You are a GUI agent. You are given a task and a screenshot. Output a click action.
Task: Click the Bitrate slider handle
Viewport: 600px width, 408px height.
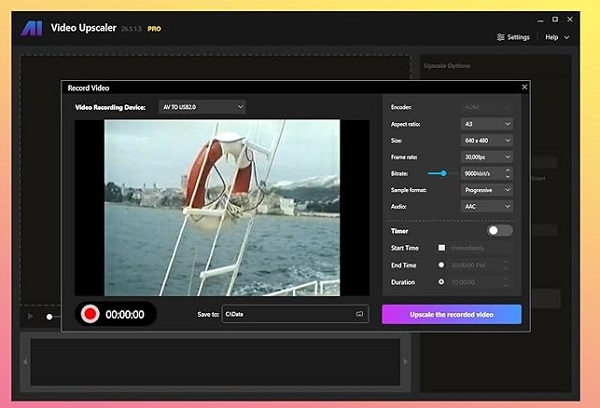(442, 173)
